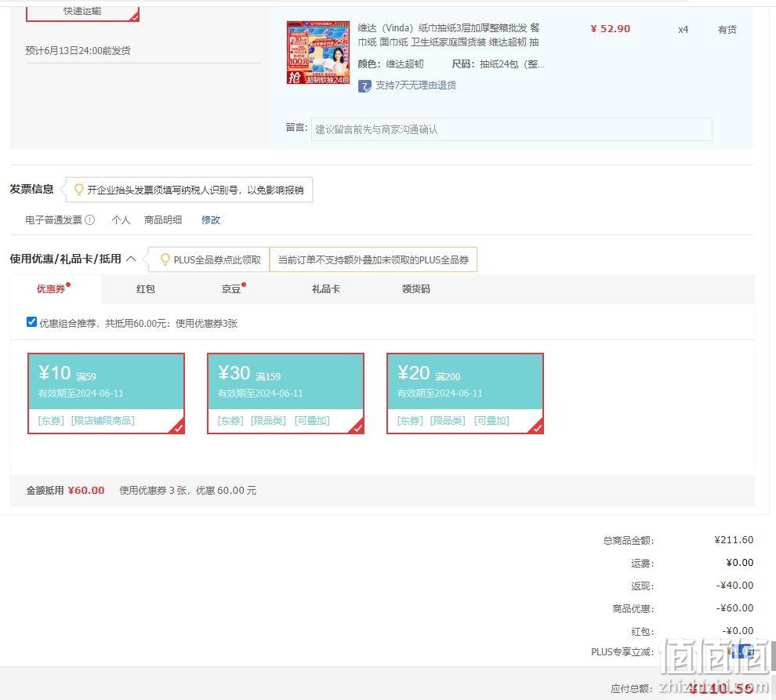Click the lightbulb icon in invoice tip

pyautogui.click(x=78, y=190)
